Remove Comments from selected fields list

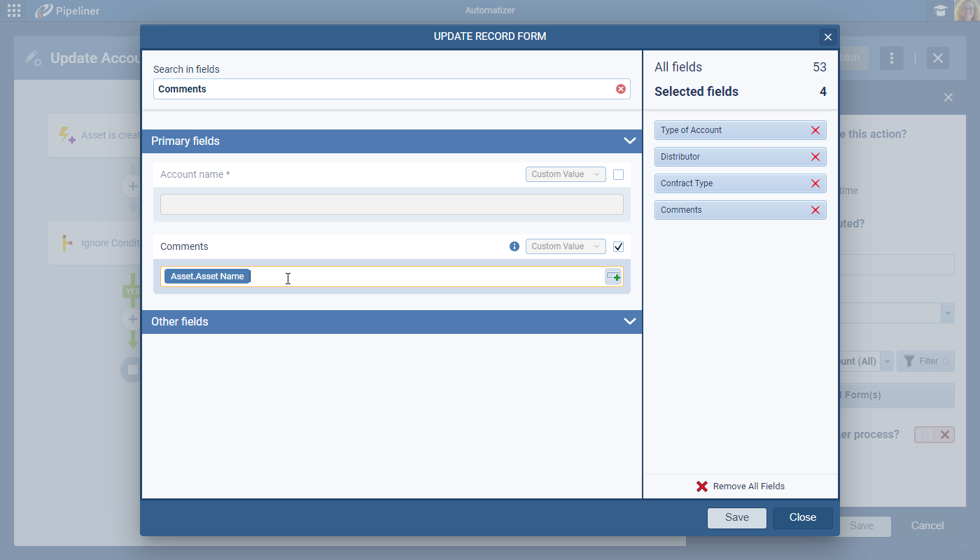click(815, 210)
